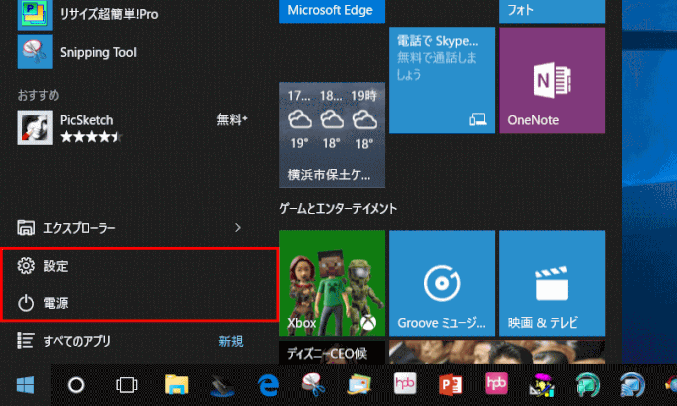Screen dimensions: 677x406
Task: Open the Xbox tile
Action: coord(332,283)
